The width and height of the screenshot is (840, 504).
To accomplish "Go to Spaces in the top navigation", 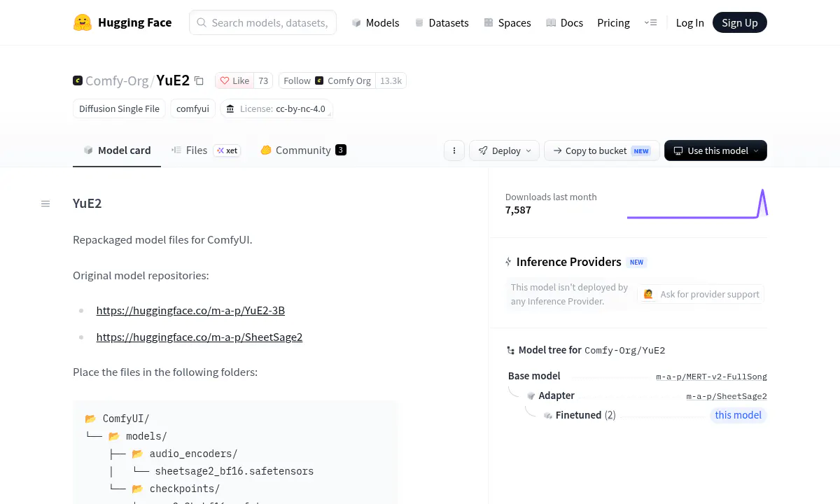I will 507,22.
